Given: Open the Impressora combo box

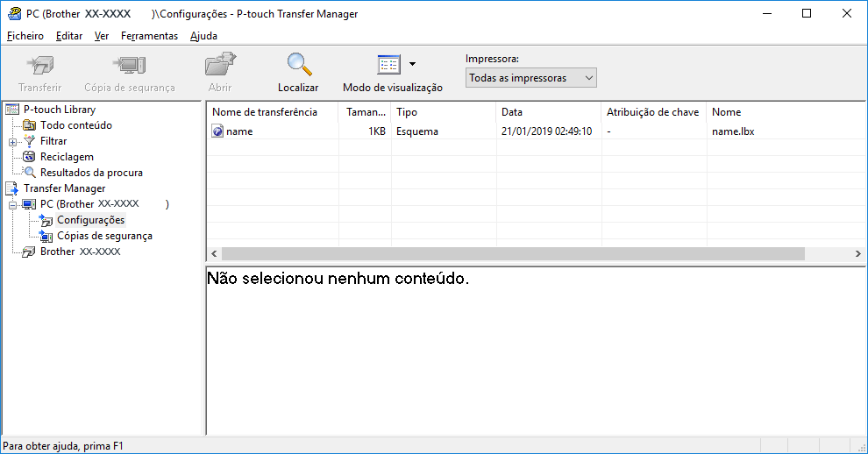Looking at the screenshot, I should (x=530, y=78).
